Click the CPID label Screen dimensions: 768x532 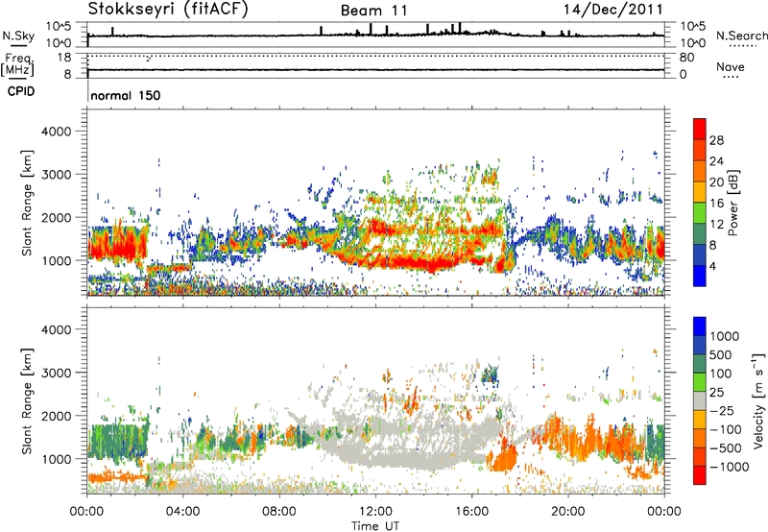[x=21, y=91]
